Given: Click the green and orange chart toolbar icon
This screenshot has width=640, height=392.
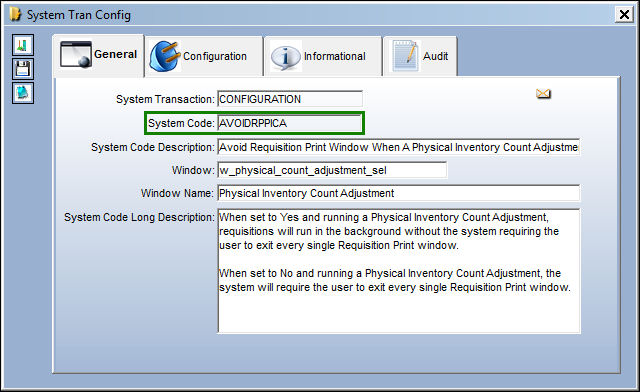Looking at the screenshot, I should point(23,45).
